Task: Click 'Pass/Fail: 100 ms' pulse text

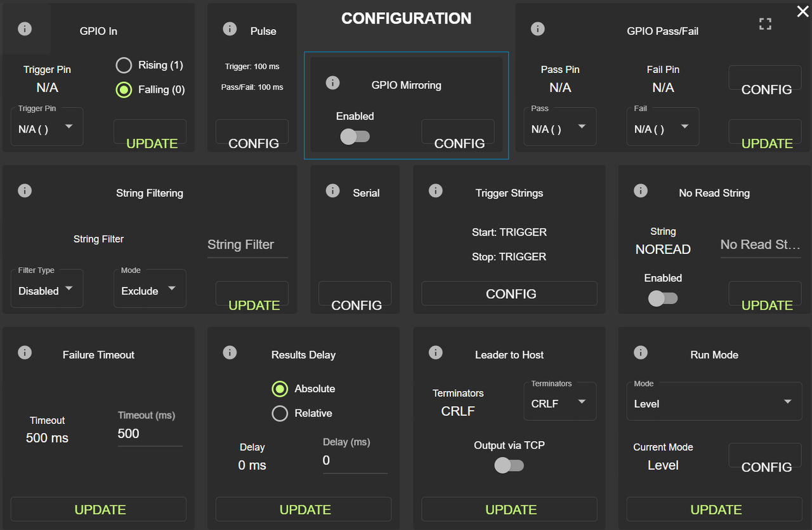Action: coord(252,87)
